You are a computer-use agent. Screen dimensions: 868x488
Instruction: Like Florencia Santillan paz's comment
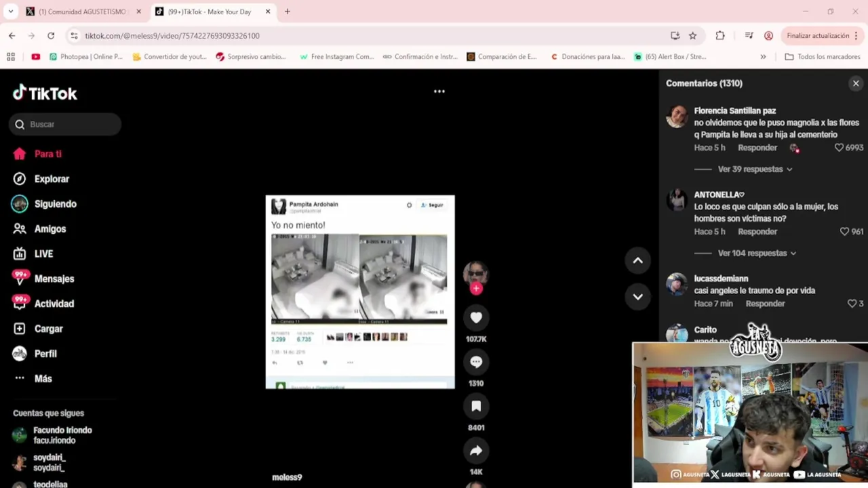(x=839, y=148)
